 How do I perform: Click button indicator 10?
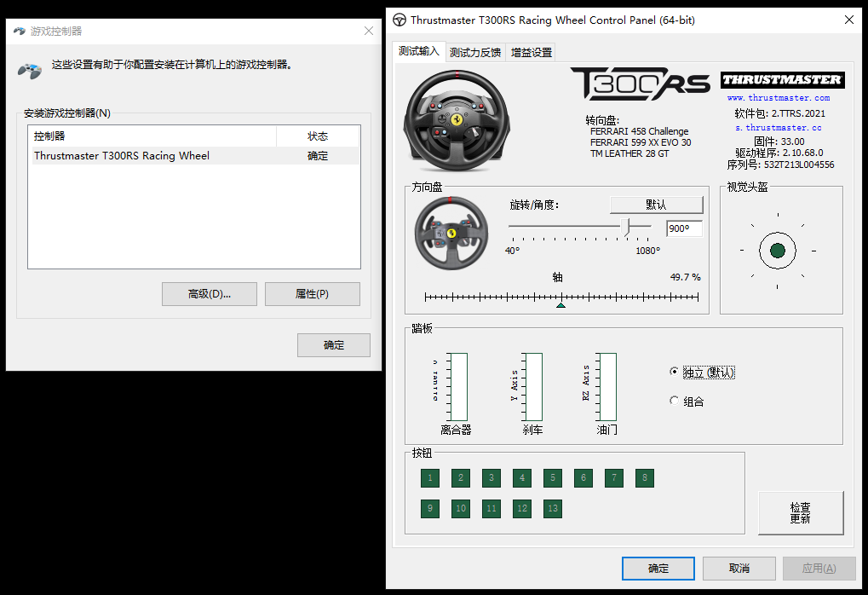coord(461,509)
